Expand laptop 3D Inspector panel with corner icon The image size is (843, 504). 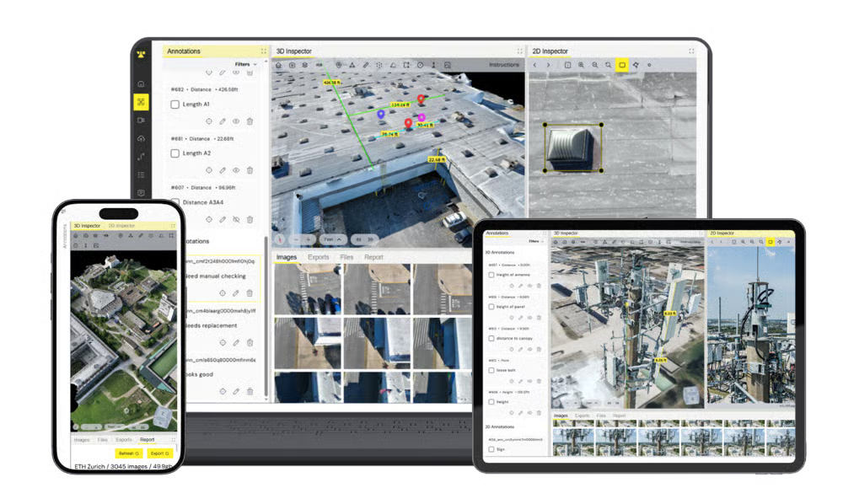520,51
